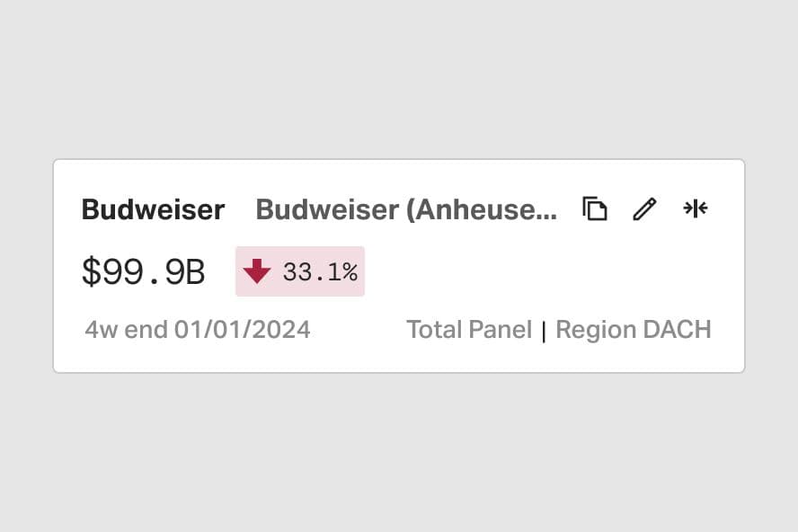Click the duplicate card copy icon

tap(595, 209)
